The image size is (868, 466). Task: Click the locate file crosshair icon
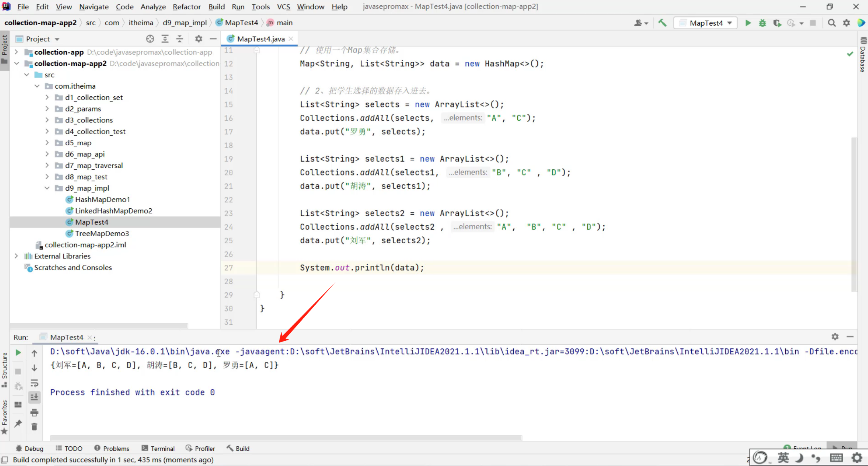pyautogui.click(x=150, y=39)
